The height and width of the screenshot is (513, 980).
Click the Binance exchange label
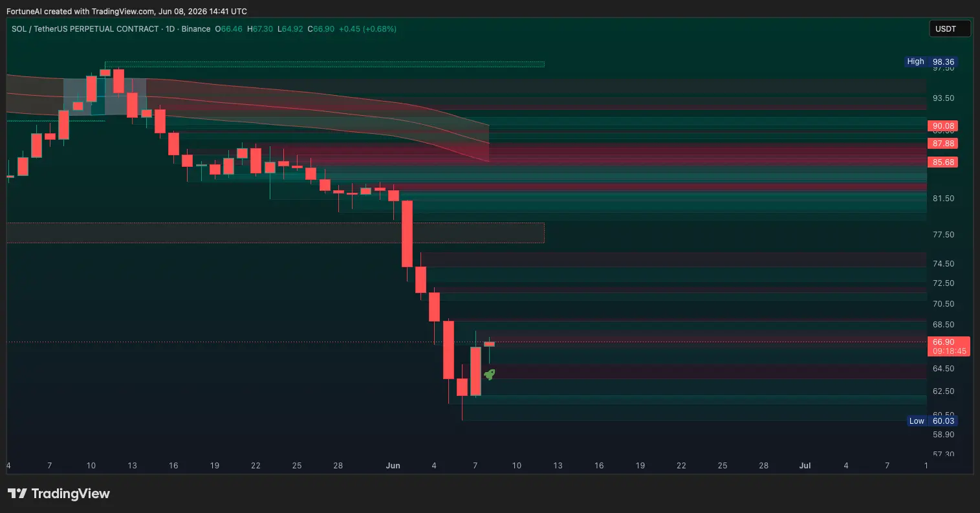(x=196, y=29)
